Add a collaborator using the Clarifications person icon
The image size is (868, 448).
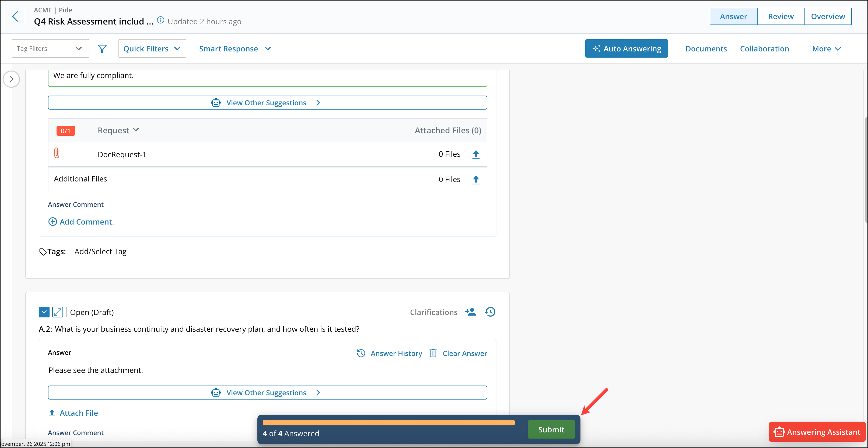pos(471,312)
